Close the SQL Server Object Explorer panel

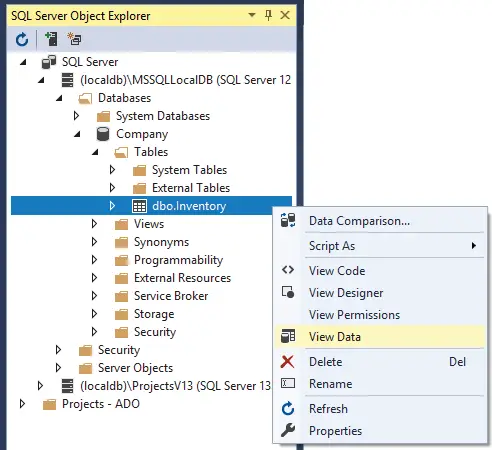(285, 15)
